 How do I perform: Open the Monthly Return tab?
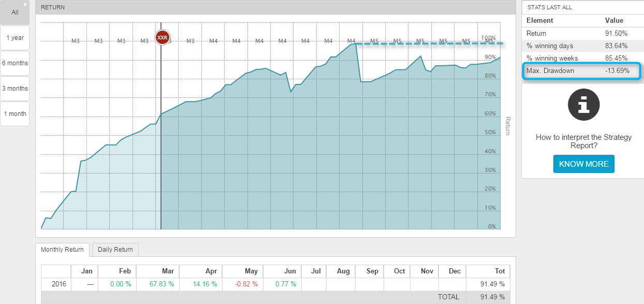pos(62,250)
